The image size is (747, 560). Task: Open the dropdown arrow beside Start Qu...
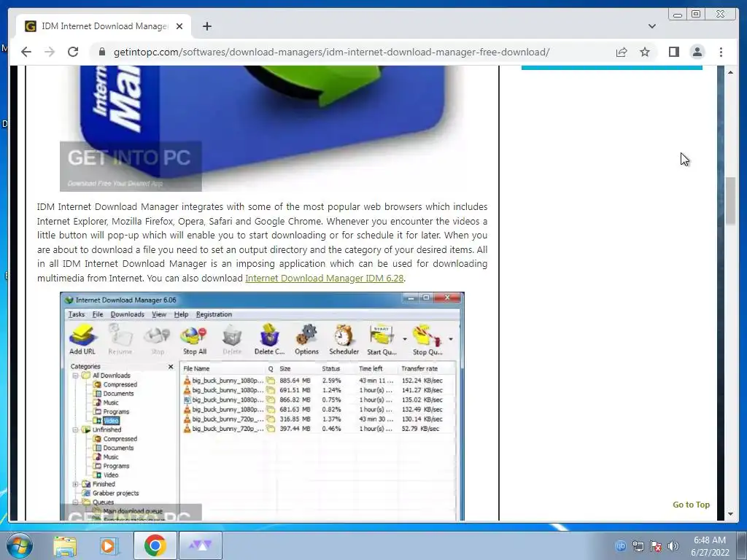(x=404, y=339)
